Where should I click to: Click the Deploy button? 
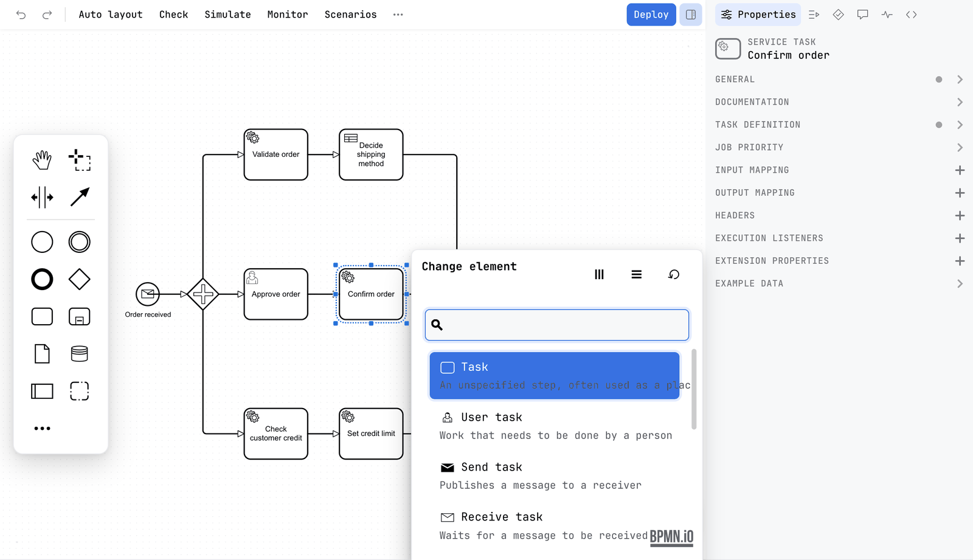[651, 15]
